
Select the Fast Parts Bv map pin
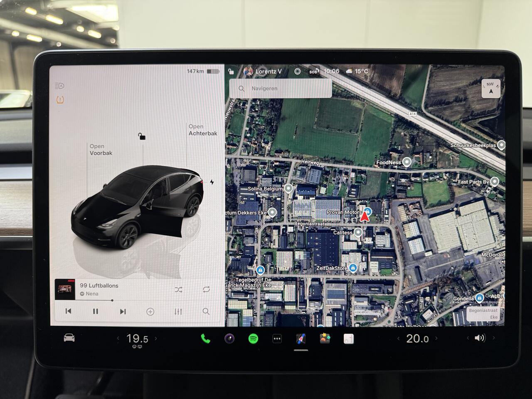click(x=495, y=181)
